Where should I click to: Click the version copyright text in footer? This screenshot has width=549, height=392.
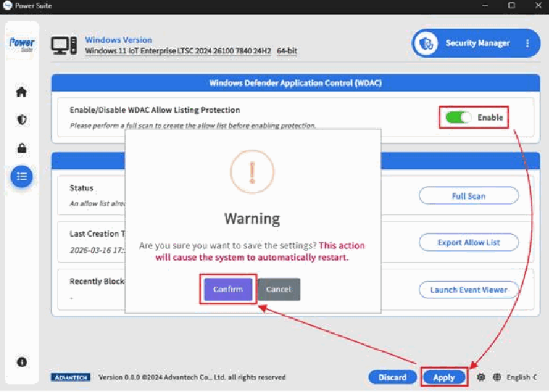click(192, 377)
